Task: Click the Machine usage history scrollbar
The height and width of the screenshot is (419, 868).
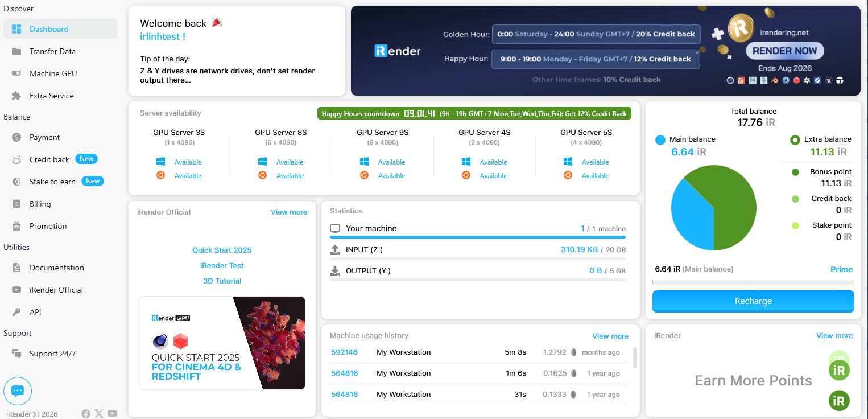Action: (x=635, y=358)
